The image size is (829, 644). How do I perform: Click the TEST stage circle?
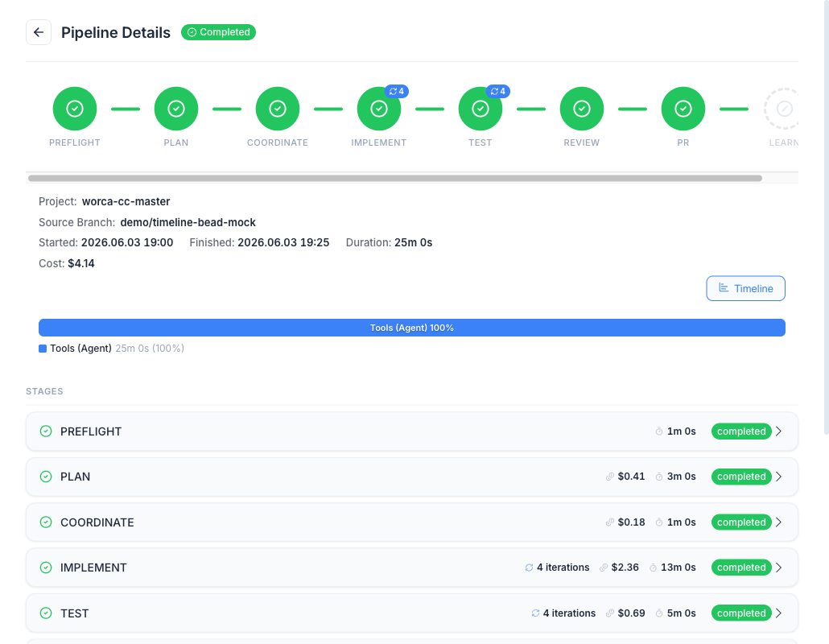(x=480, y=109)
